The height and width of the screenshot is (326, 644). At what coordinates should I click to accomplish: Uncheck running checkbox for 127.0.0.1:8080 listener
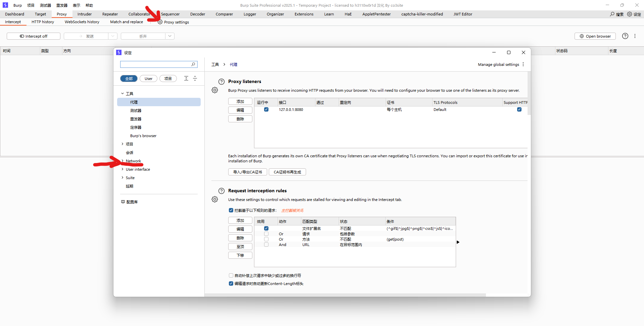coord(266,110)
